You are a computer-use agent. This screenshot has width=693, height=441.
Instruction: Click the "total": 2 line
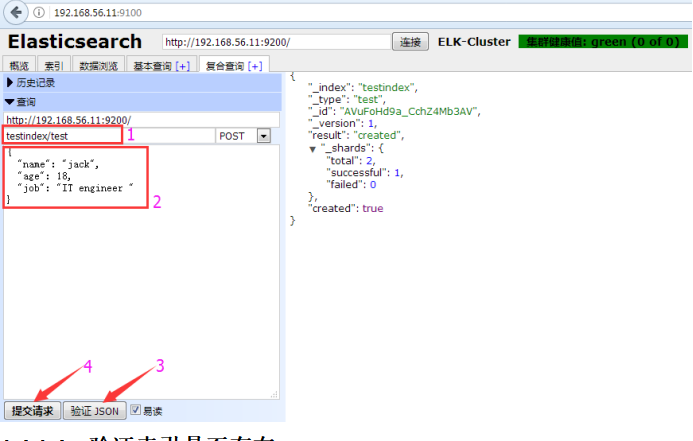click(x=350, y=160)
